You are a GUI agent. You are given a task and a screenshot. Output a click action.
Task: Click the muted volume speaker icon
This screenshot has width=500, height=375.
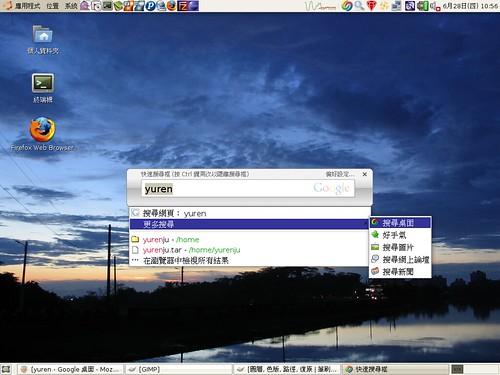tap(435, 6)
